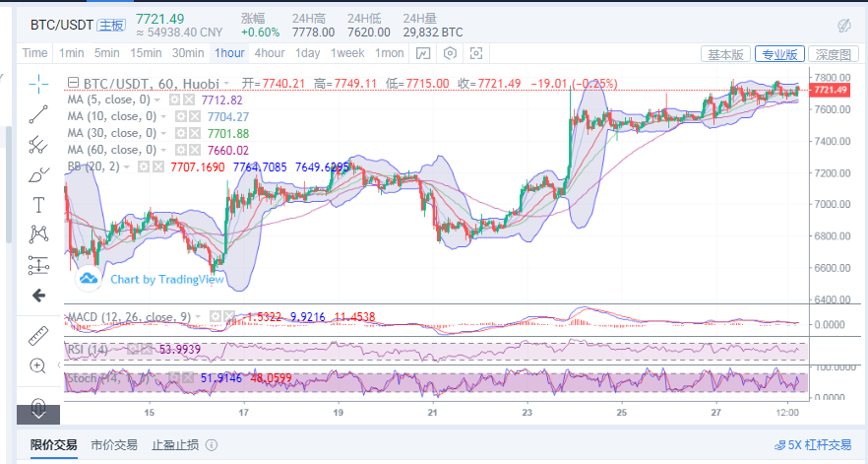
Task: Select the brush drawing tool
Action: (38, 174)
